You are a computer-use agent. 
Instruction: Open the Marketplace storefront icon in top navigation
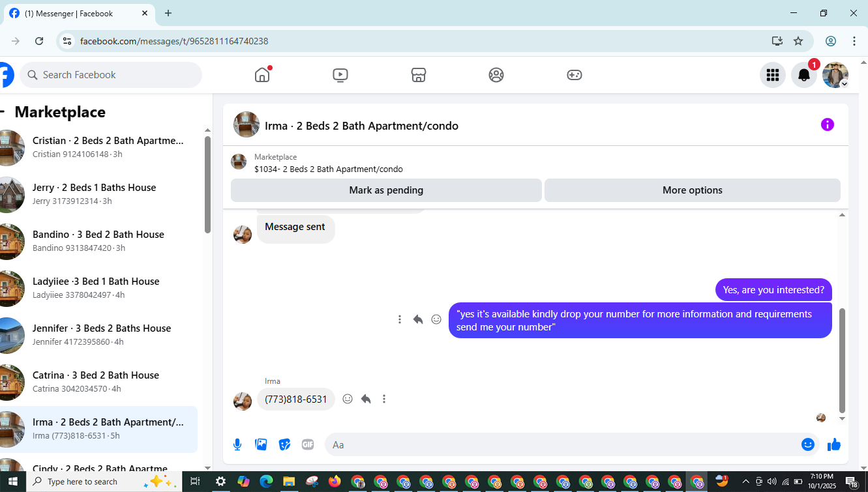click(x=419, y=75)
